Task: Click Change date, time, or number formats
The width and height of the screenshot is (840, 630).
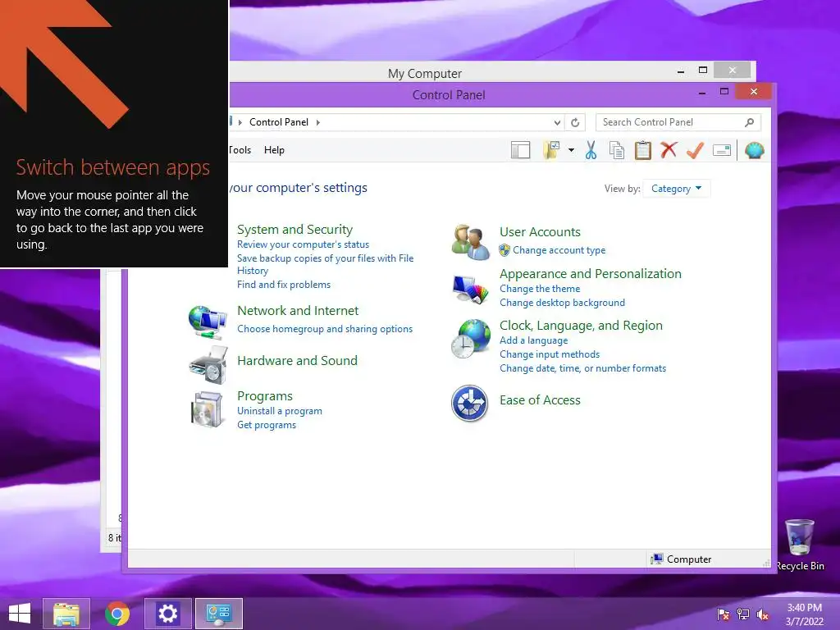Action: [583, 368]
